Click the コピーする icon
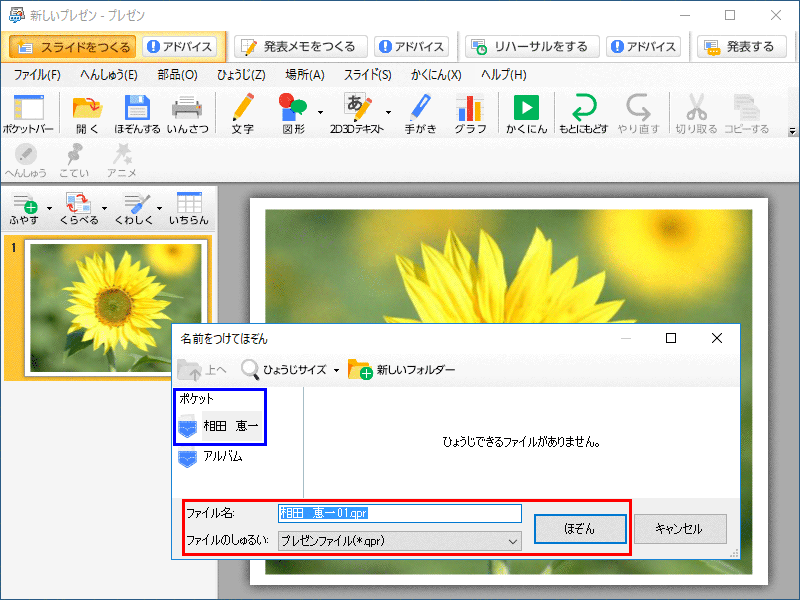Screen dimensions: 800x600 click(746, 108)
